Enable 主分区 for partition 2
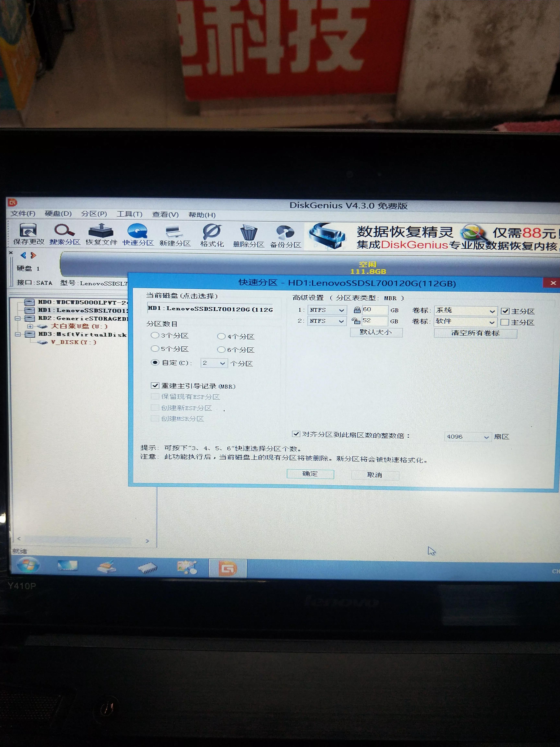 coord(505,322)
